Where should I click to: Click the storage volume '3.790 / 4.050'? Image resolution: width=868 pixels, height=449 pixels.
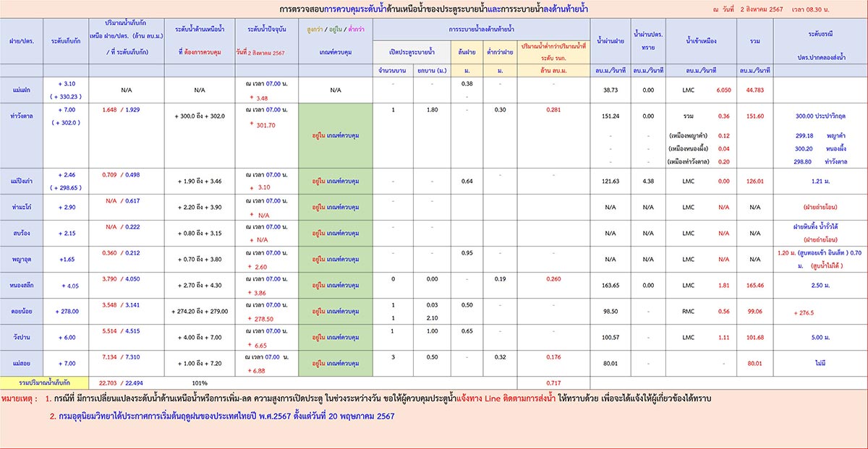(122, 279)
